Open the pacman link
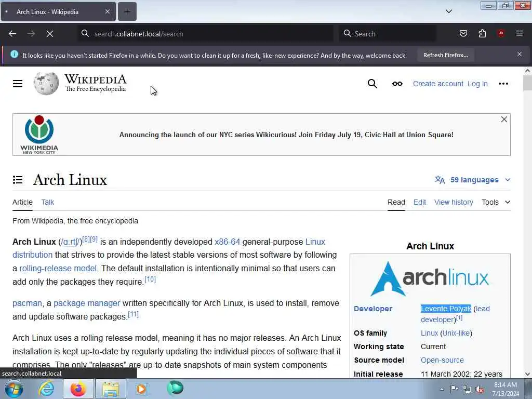 tap(27, 303)
